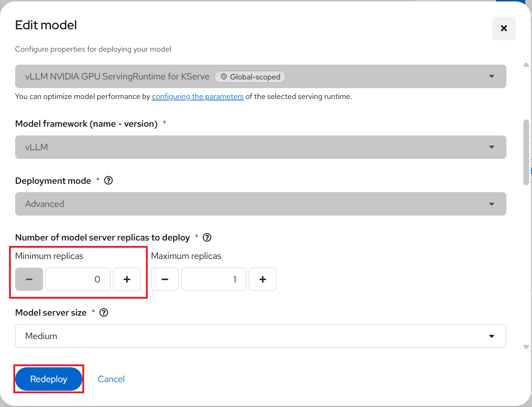Decrease the minimum replicas count
The height and width of the screenshot is (407, 532).
29,279
